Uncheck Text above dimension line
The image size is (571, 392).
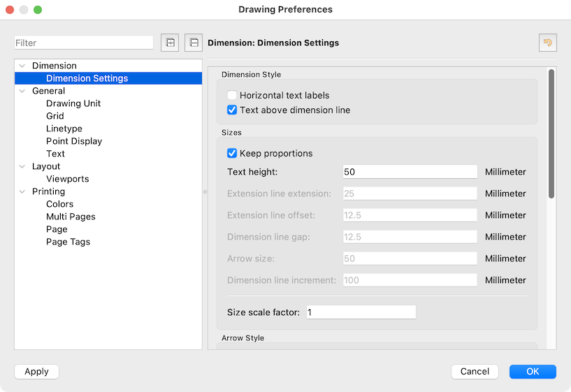pos(232,110)
